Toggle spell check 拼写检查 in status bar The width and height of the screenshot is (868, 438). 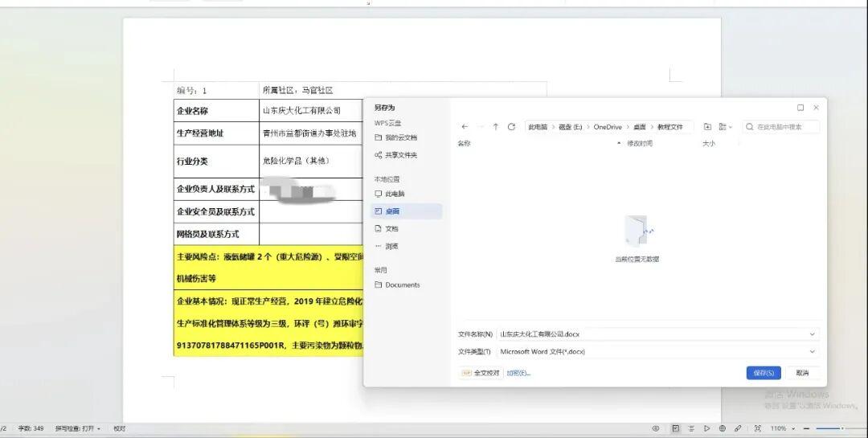click(x=78, y=428)
